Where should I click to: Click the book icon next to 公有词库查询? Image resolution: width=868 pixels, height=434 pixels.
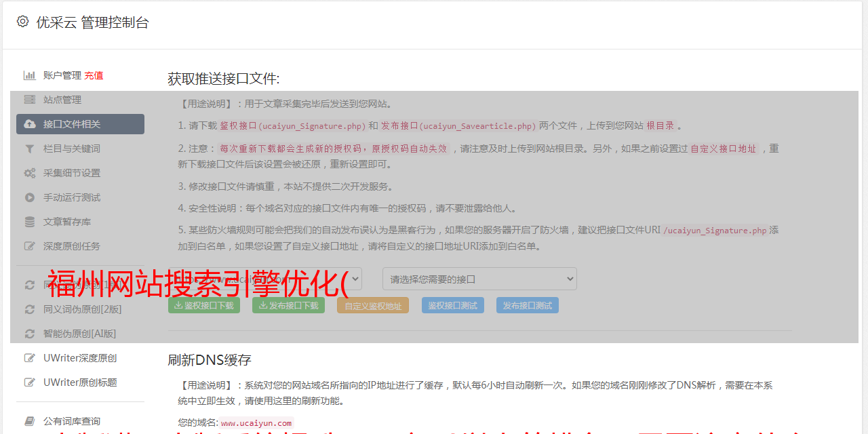pos(30,421)
